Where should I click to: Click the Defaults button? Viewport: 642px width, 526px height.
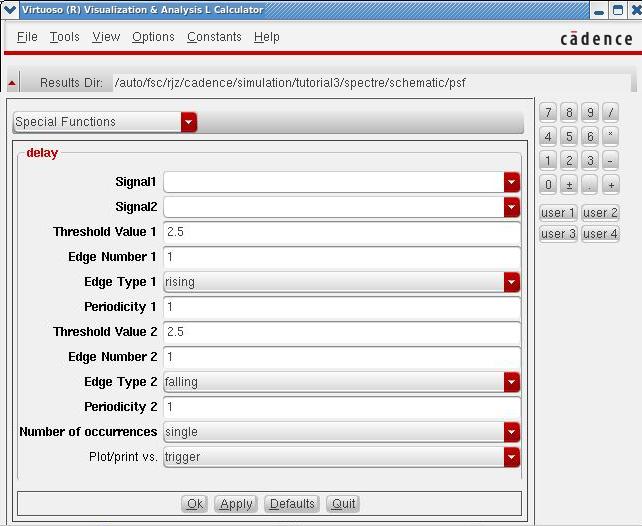292,504
